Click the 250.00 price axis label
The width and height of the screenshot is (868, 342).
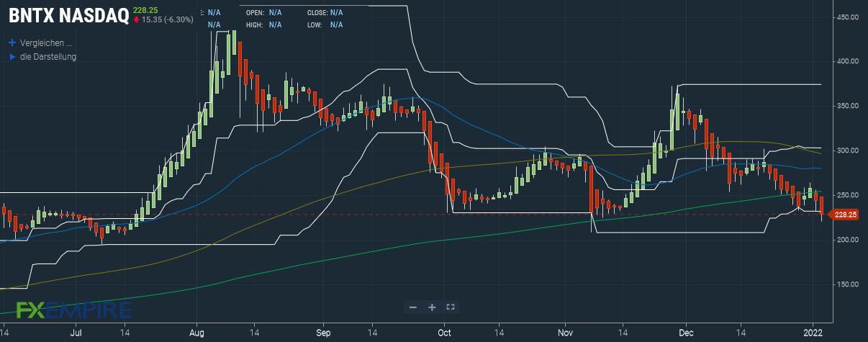(x=849, y=195)
